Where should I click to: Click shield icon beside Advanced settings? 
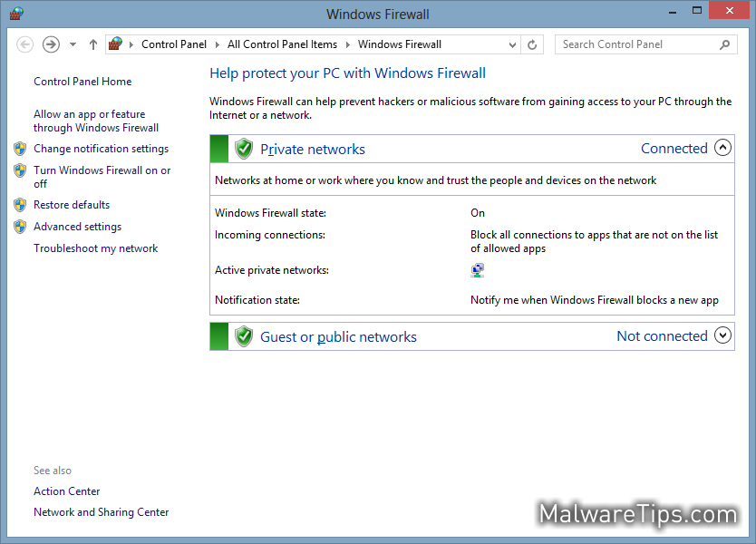pyautogui.click(x=20, y=227)
